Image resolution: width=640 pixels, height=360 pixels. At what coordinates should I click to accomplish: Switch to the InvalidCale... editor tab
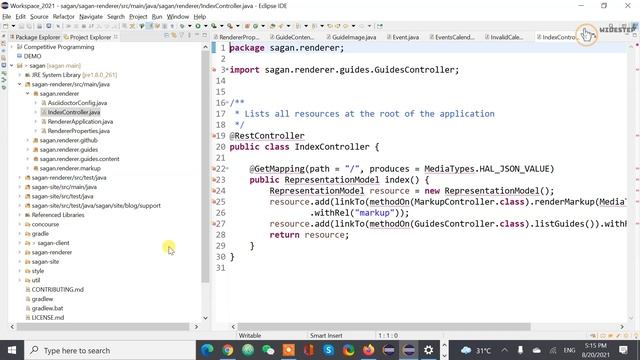[504, 37]
